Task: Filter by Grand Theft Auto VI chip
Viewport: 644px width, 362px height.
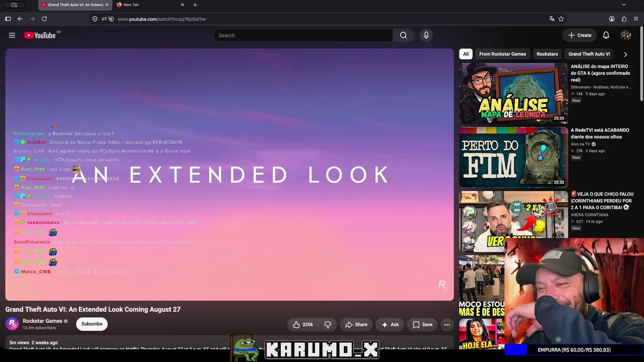Action: pyautogui.click(x=589, y=54)
